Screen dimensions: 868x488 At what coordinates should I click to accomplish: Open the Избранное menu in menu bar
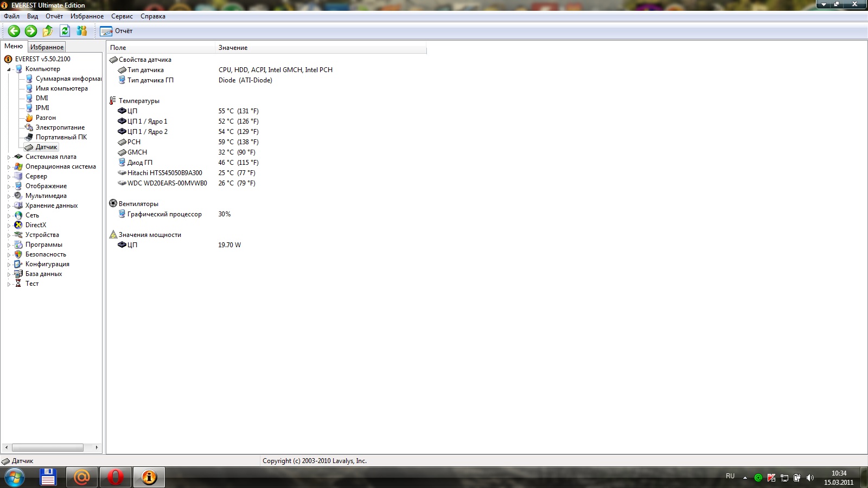87,16
